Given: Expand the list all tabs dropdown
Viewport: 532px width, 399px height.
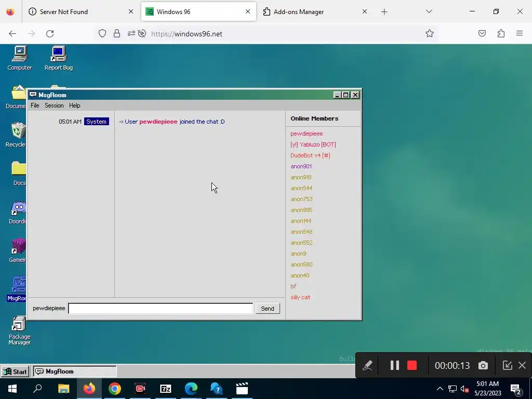Looking at the screenshot, I should 429,11.
